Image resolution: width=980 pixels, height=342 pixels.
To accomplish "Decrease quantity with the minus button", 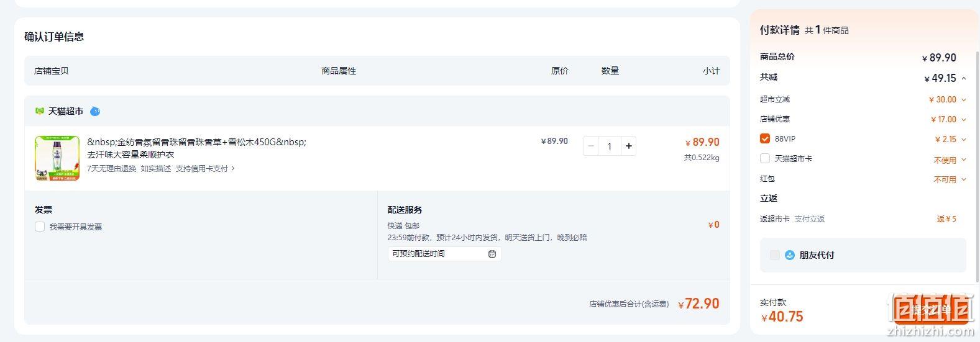I will point(591,146).
